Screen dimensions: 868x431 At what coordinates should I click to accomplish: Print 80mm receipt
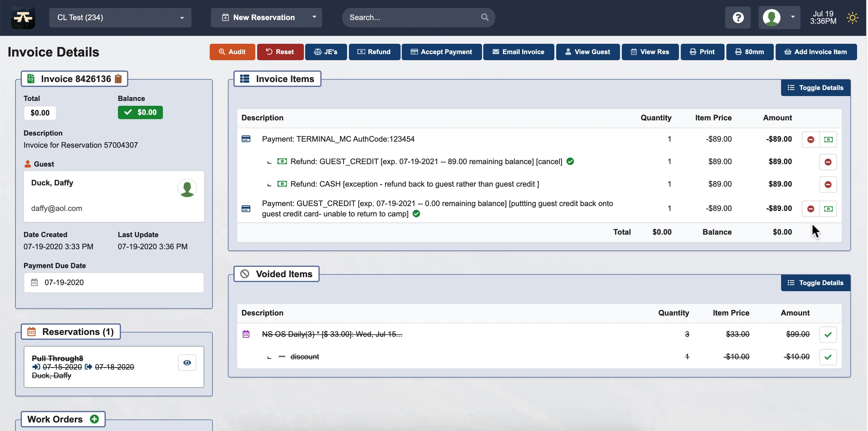coord(750,52)
